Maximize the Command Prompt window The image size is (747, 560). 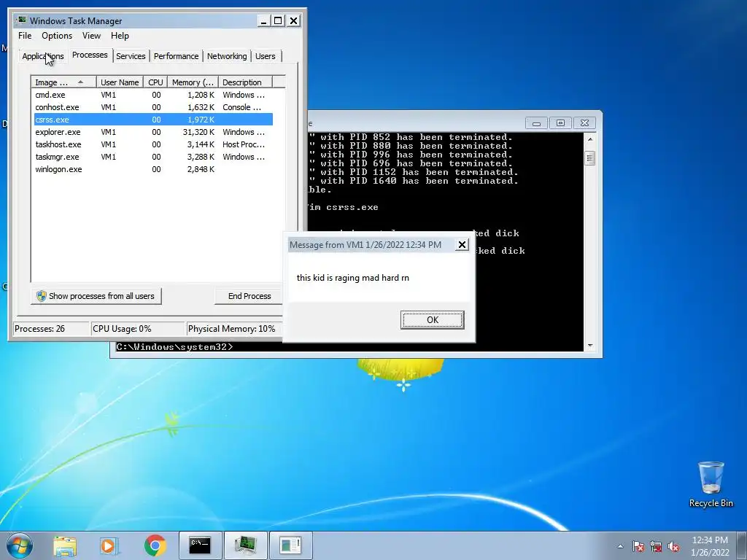(560, 123)
